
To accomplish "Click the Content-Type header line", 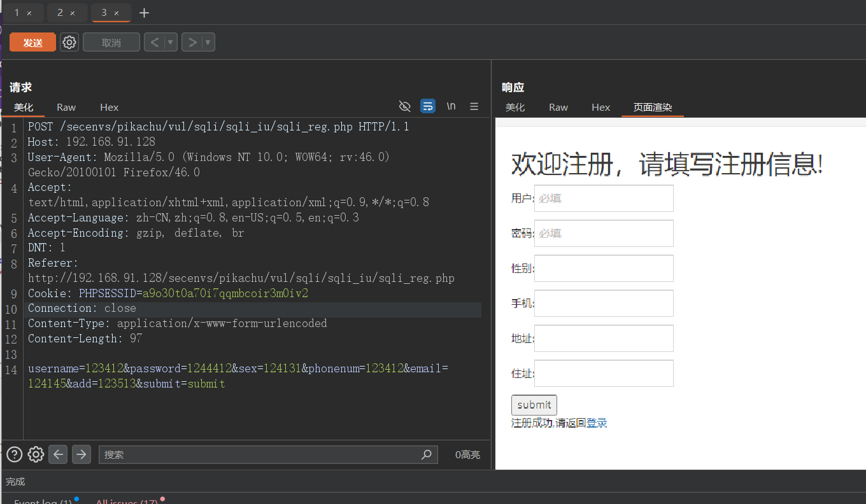I will click(x=178, y=323).
